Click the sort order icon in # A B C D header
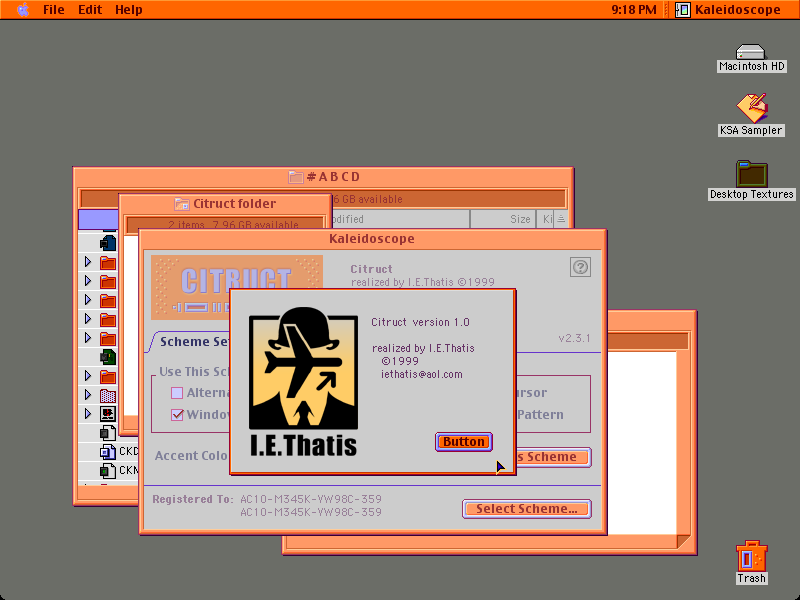Image resolution: width=800 pixels, height=600 pixels. point(561,219)
